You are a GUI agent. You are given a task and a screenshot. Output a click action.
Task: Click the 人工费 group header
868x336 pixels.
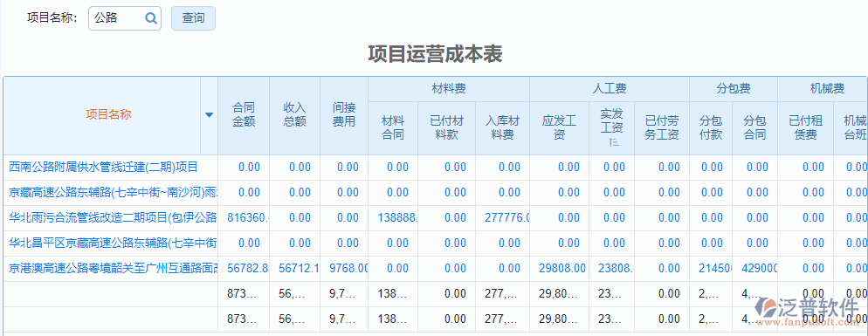[x=609, y=88]
